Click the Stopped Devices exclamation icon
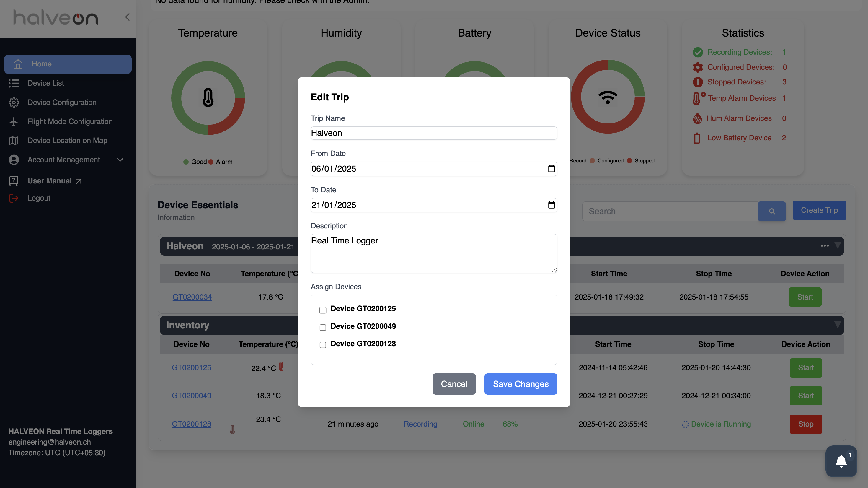 point(697,82)
